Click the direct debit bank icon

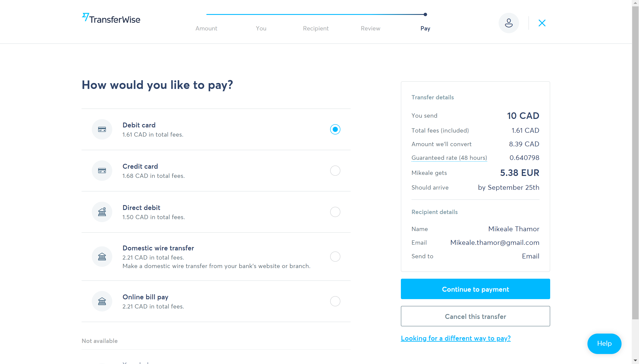[x=102, y=212]
